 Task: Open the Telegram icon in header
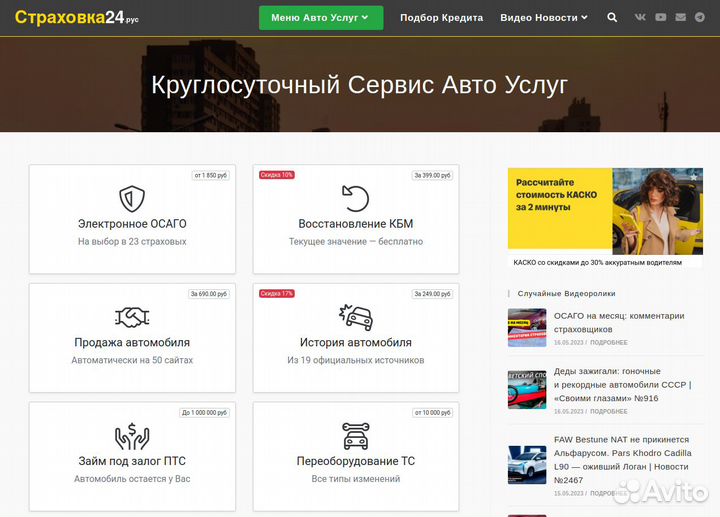[699, 17]
